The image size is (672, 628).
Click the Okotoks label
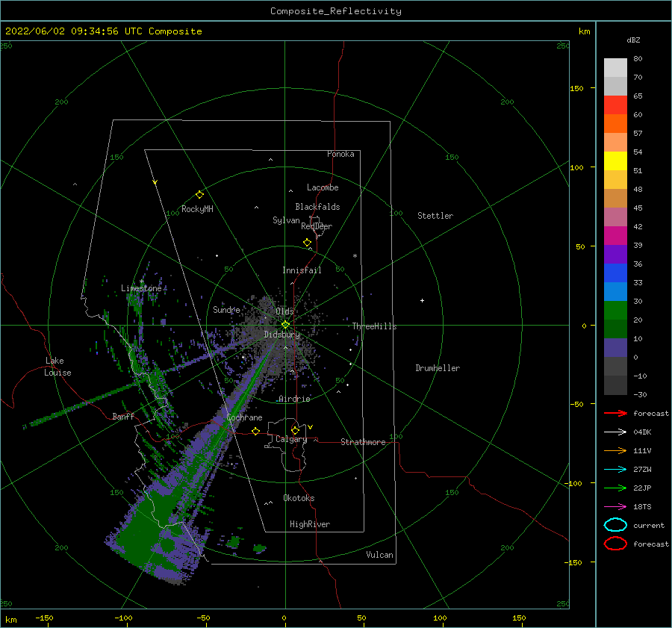click(x=299, y=498)
